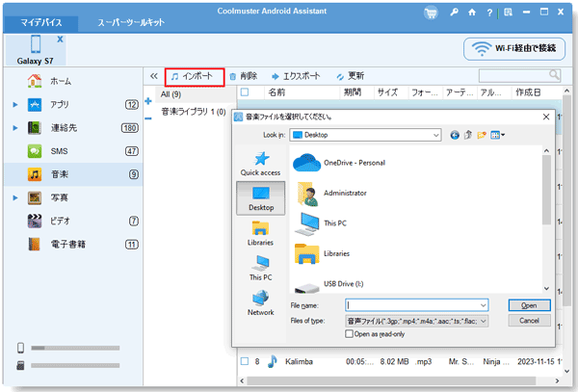Select 音楽 category in sidebar
The height and width of the screenshot is (392, 578).
73,174
